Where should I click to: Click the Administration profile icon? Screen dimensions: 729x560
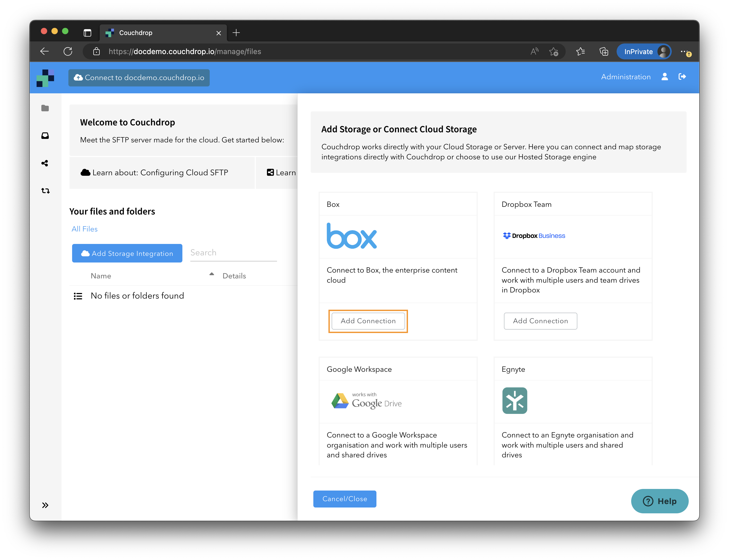[x=665, y=76]
